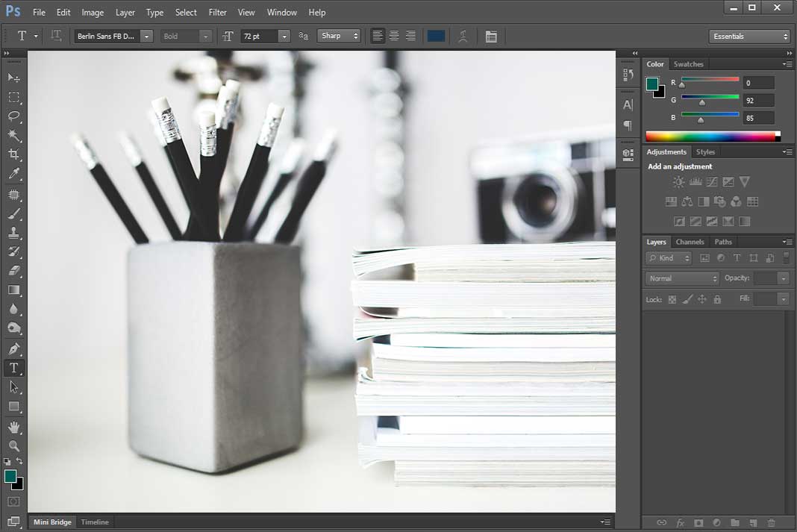Select the Eyedropper tool
Viewport: 797px width, 532px height.
tap(13, 175)
